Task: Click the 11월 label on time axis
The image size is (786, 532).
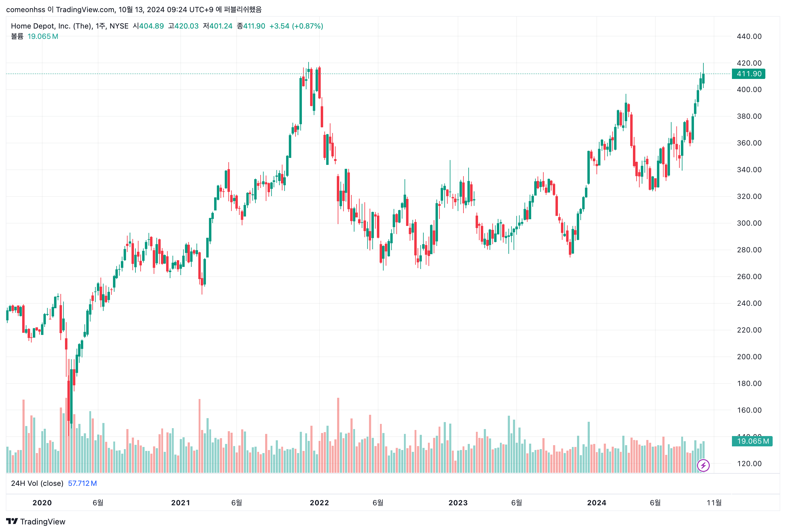Action: [714, 503]
